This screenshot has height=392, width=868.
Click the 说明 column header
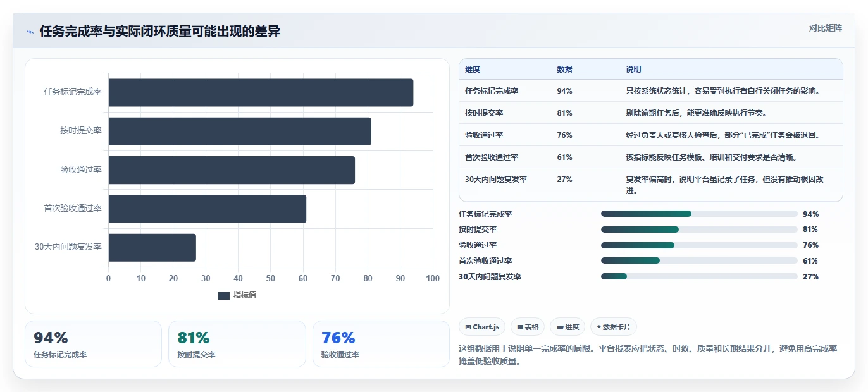(x=633, y=70)
